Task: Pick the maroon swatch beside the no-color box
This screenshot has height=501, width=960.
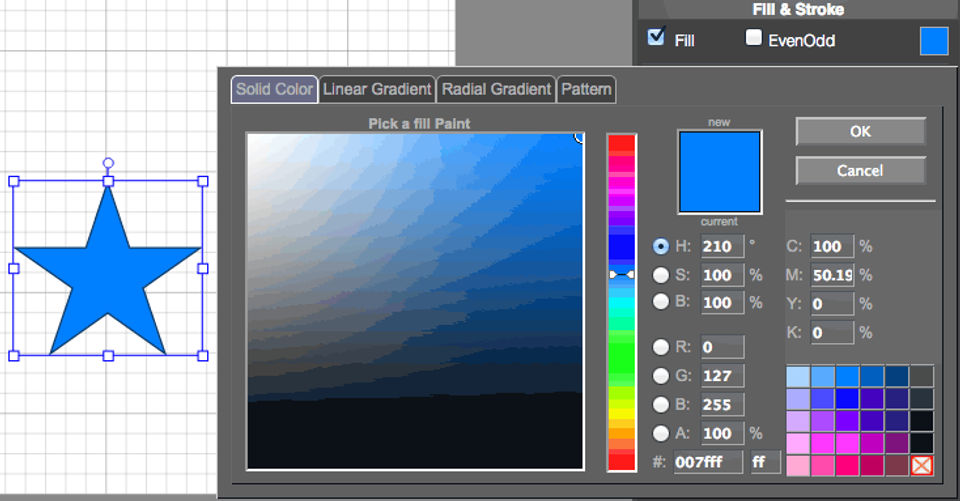Action: coord(897,465)
